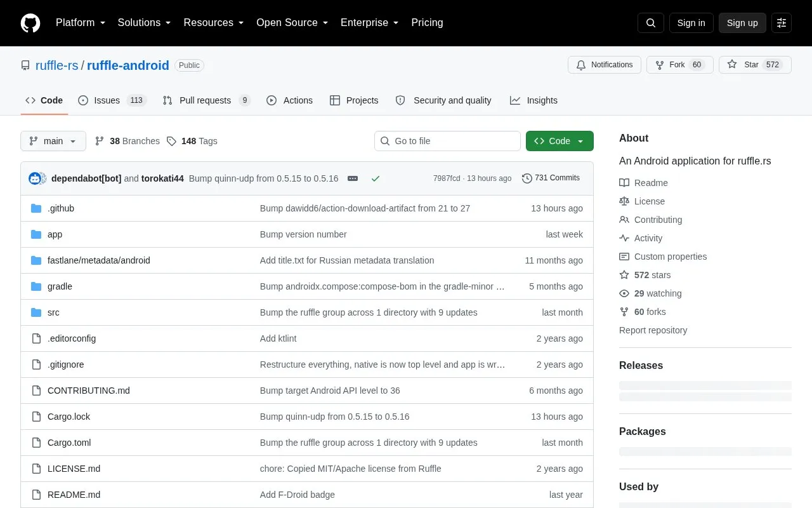Screen dimensions: 812x508
Task: Click the Activity pulse icon
Action: click(x=624, y=238)
